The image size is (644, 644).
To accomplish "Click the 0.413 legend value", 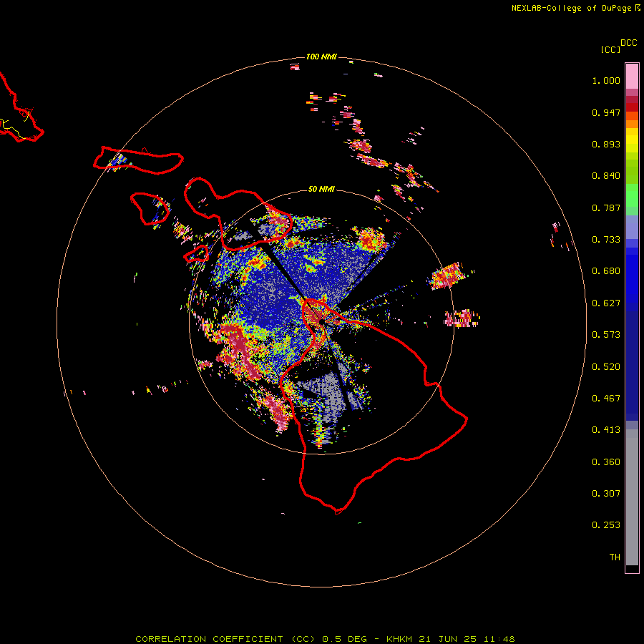I will tap(606, 430).
